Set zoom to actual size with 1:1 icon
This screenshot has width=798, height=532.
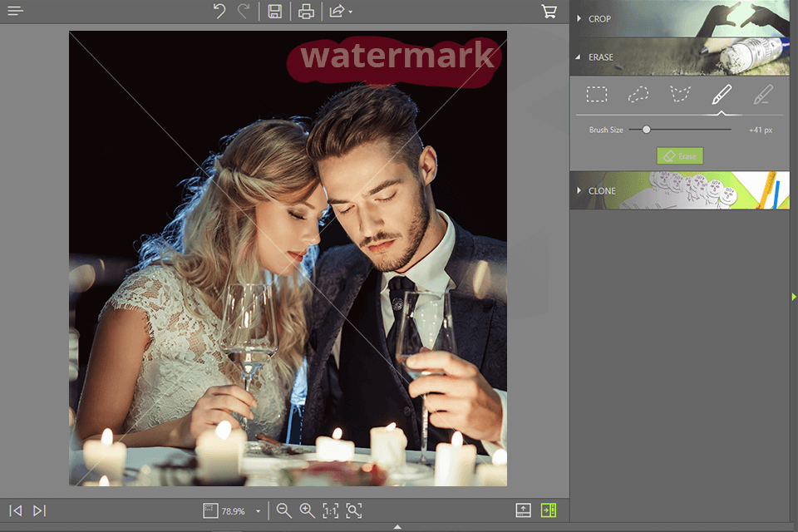coord(328,511)
